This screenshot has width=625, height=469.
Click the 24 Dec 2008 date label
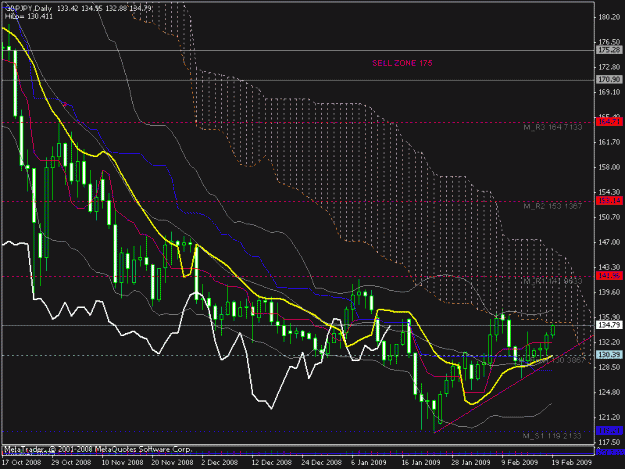(x=321, y=463)
